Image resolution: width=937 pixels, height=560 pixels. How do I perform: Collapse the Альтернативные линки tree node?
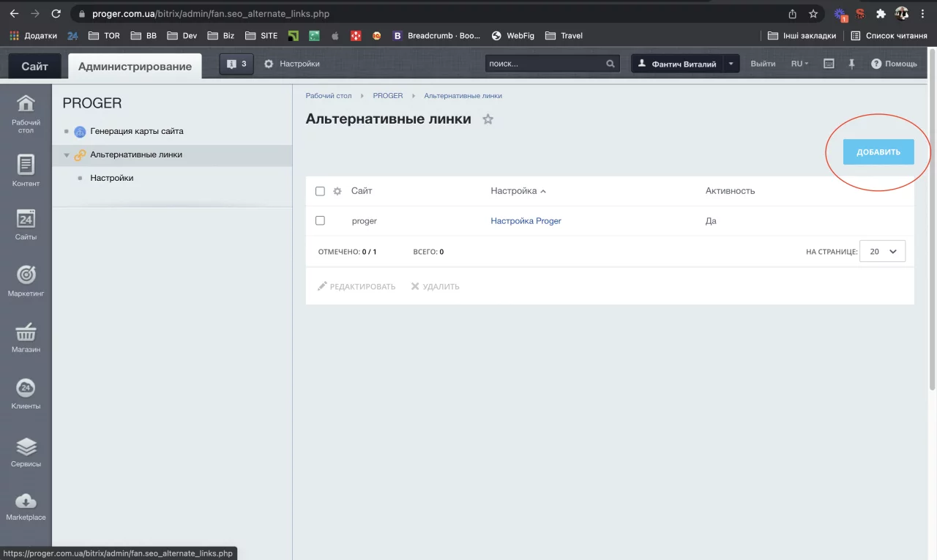pyautogui.click(x=67, y=155)
